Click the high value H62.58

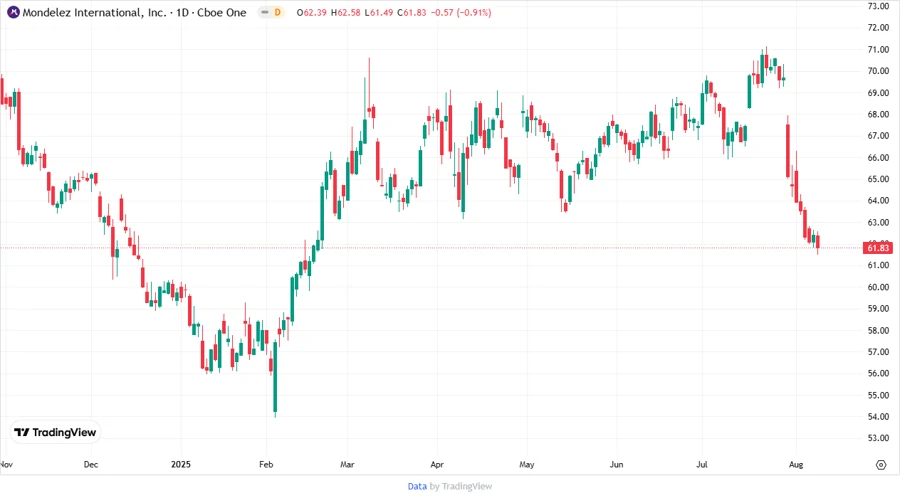coord(346,12)
